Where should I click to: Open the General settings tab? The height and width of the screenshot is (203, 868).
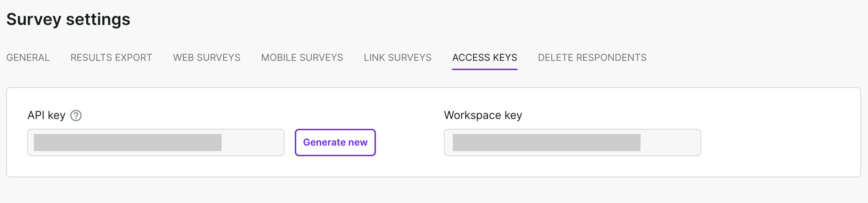pos(28,57)
